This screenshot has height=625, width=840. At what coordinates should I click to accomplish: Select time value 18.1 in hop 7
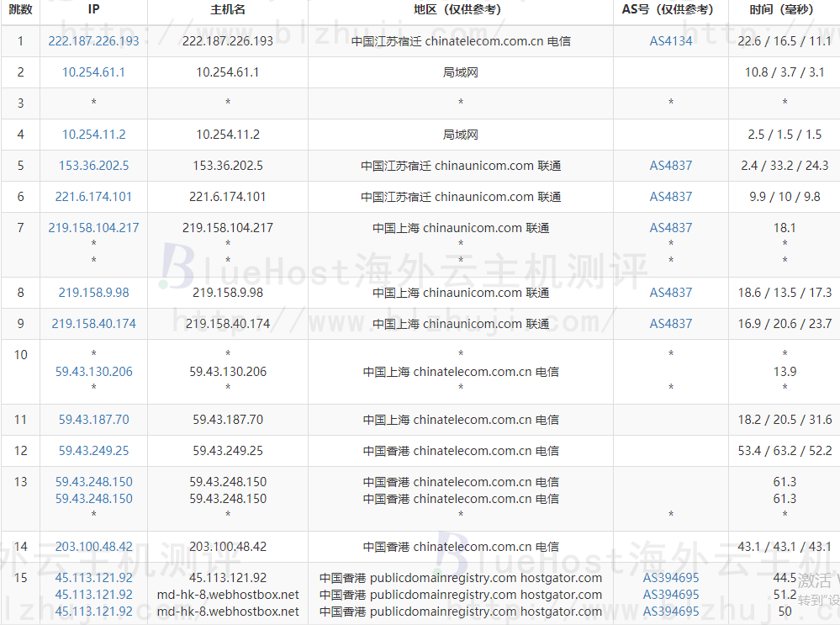(x=785, y=227)
